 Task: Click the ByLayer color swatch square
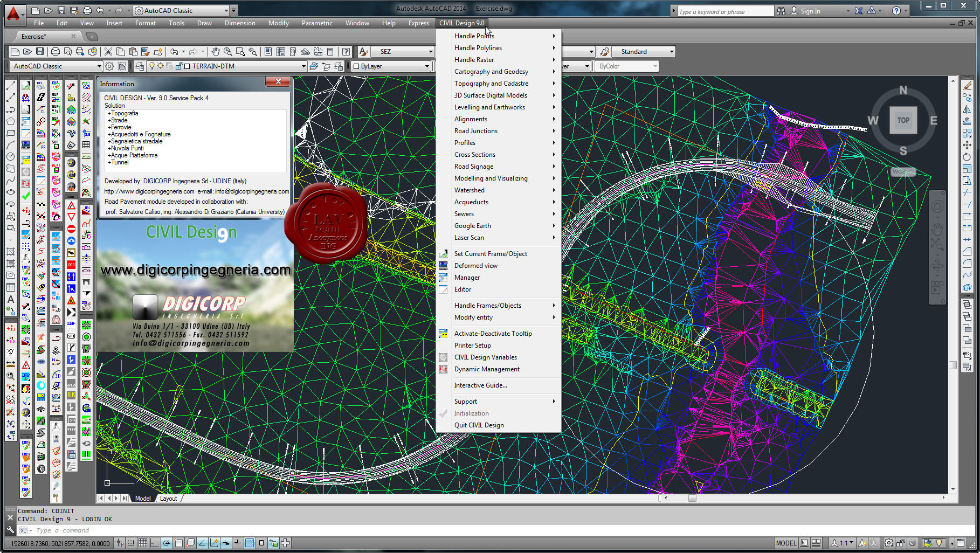(356, 66)
